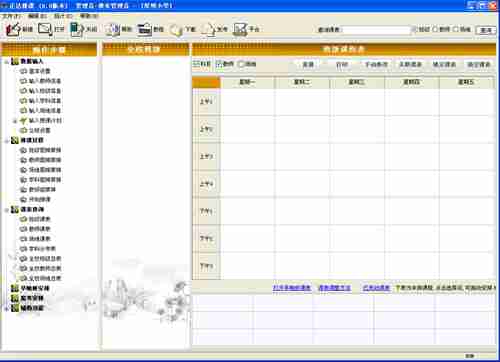Click the blank paper sheet icon in toolbar
The image size is (500, 362).
[x=208, y=30]
